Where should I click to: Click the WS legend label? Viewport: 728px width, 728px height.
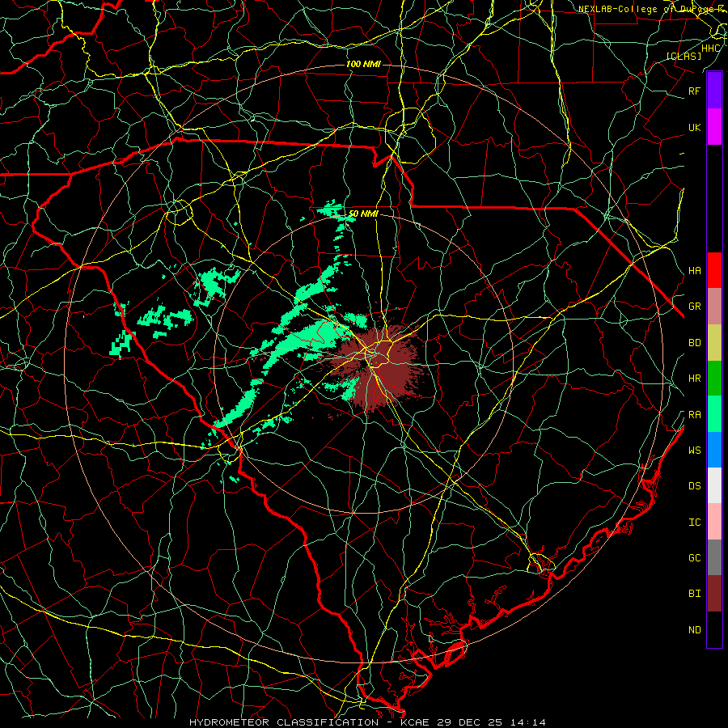tap(694, 450)
